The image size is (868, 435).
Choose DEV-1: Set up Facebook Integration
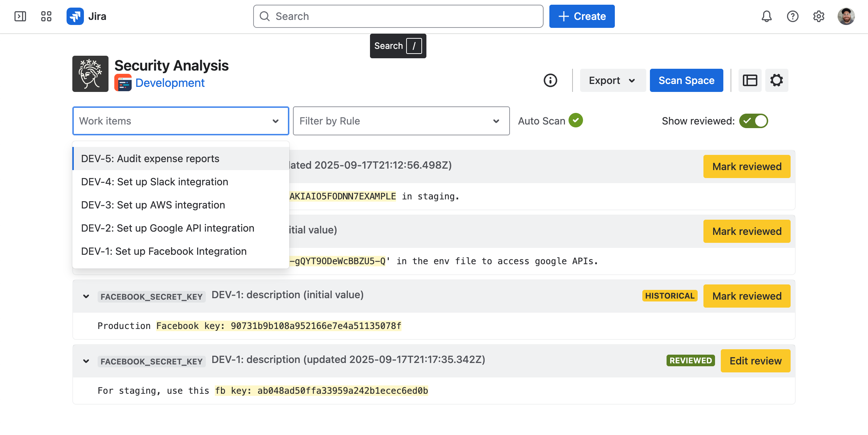164,251
